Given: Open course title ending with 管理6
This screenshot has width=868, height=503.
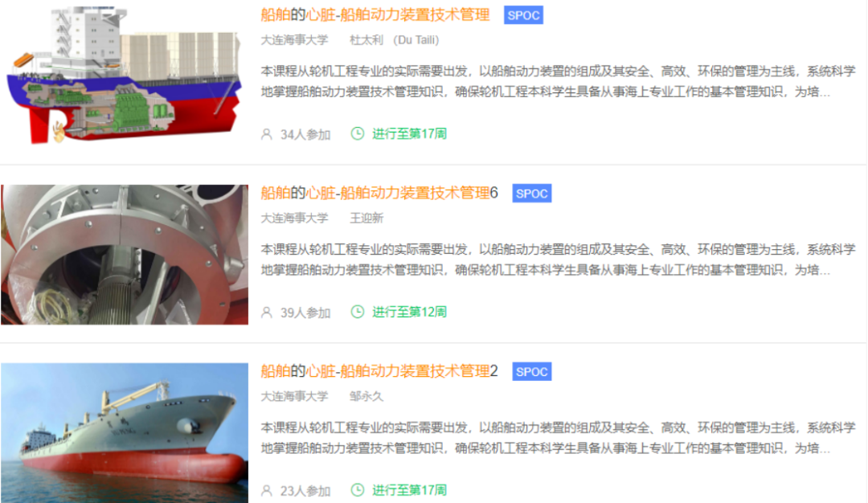Looking at the screenshot, I should (379, 193).
